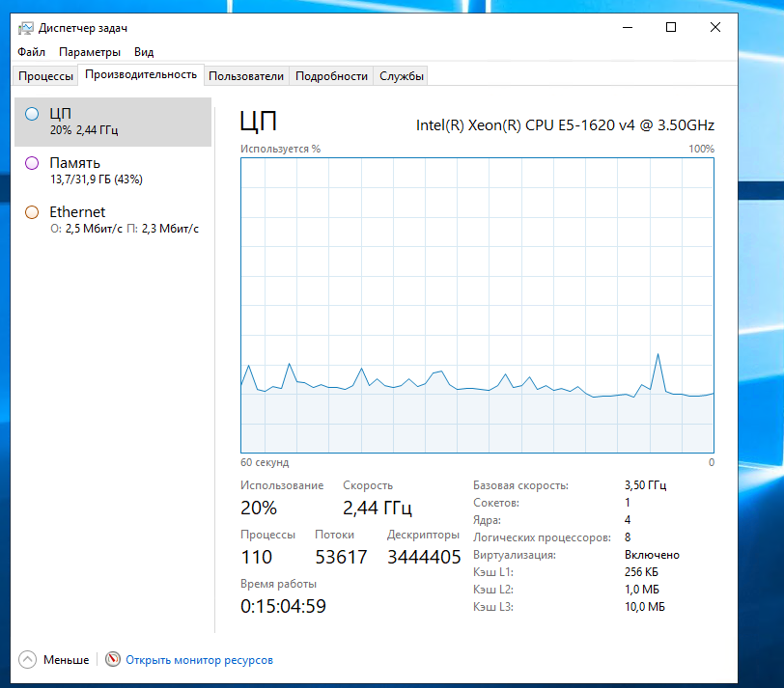Click the purple Память circle icon

pyautogui.click(x=32, y=163)
